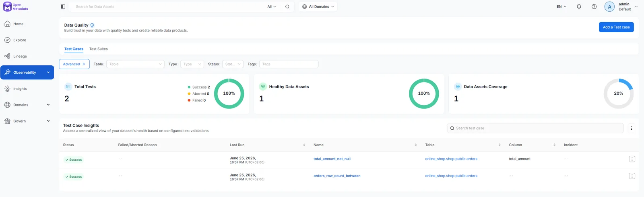This screenshot has height=197, width=644.
Task: Click the Total Tests 100% donut chart
Action: [x=229, y=93]
